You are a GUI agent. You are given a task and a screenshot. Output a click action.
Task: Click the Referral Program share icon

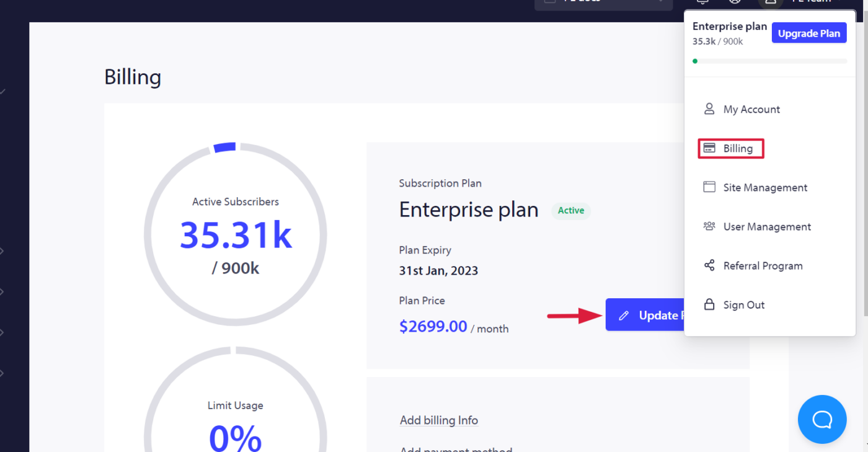[x=709, y=265]
